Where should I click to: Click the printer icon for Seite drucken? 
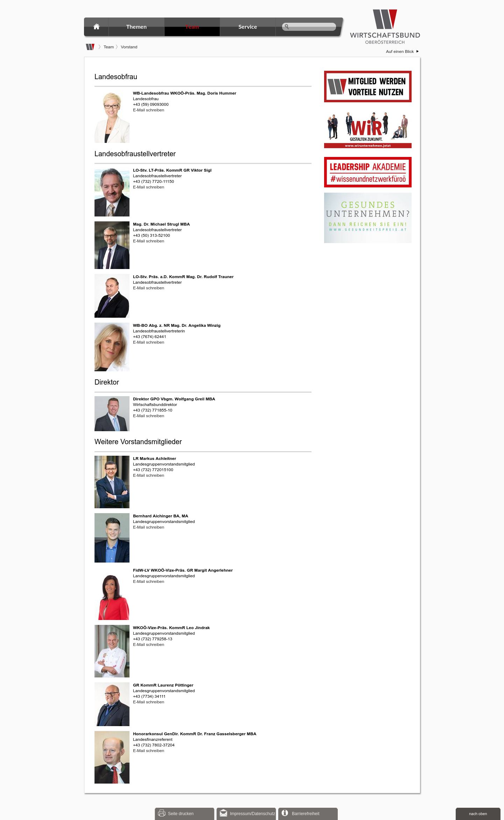pos(162,813)
